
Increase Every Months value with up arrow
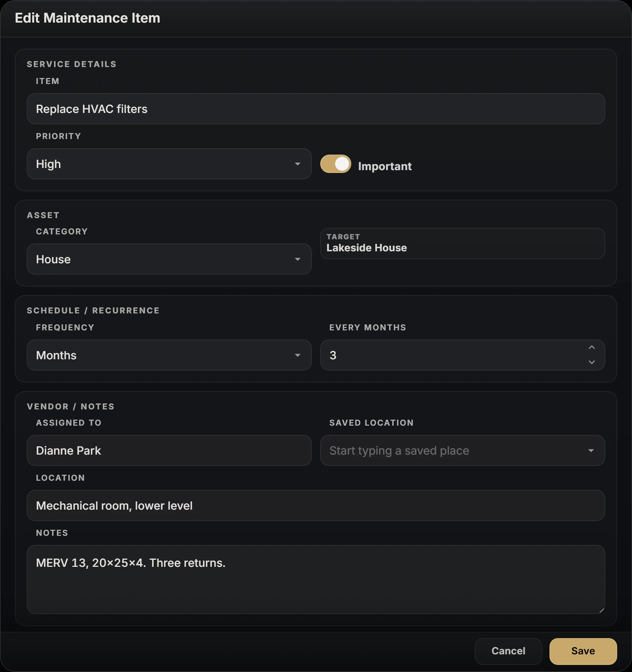(x=591, y=348)
